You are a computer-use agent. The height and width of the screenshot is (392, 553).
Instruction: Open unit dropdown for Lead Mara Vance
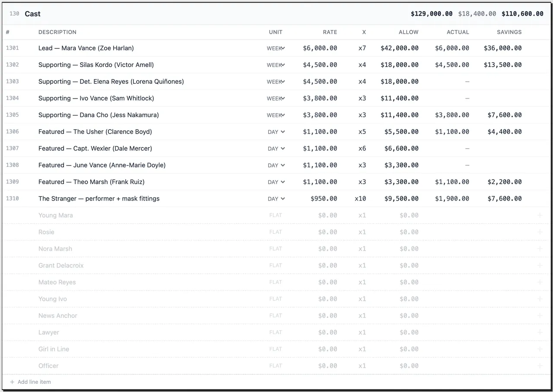[276, 48]
